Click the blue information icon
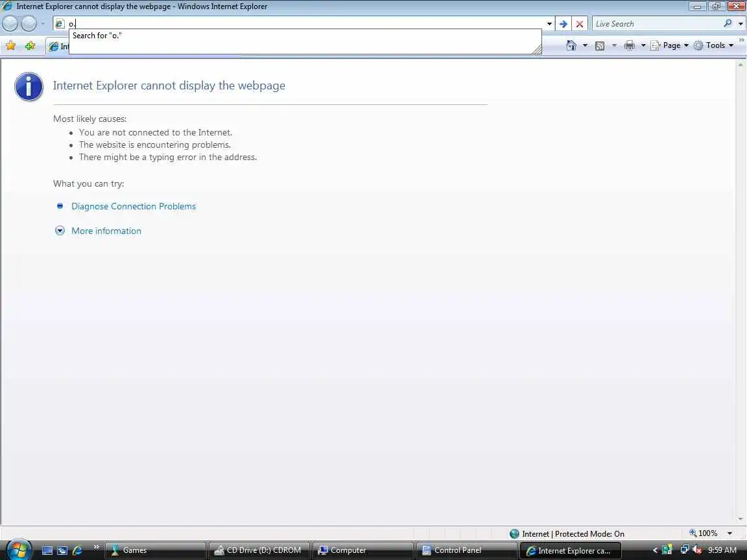 (x=29, y=86)
